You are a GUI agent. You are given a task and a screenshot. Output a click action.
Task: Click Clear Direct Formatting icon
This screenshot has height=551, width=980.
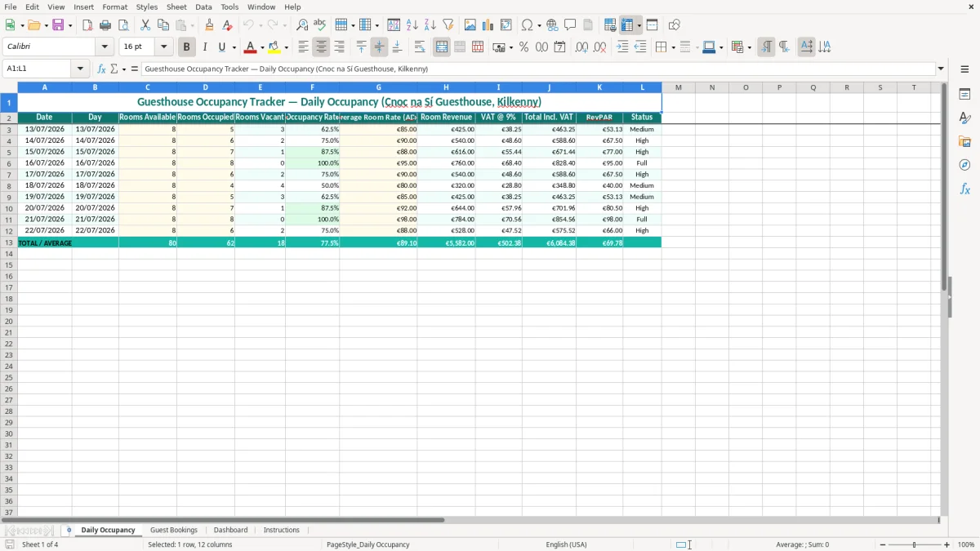[x=227, y=25]
